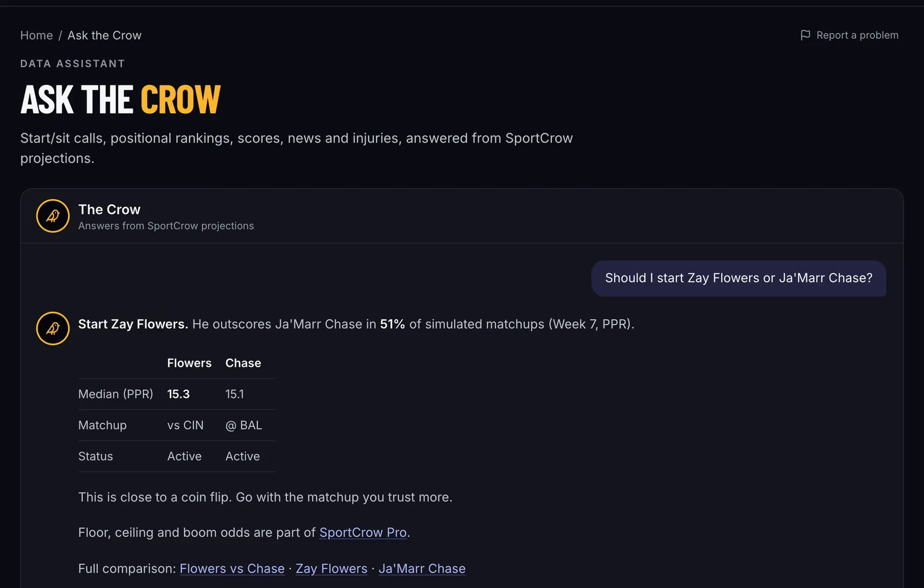Click the 'Start Zay Flowers.' bold verdict
The image size is (924, 588).
click(x=133, y=324)
